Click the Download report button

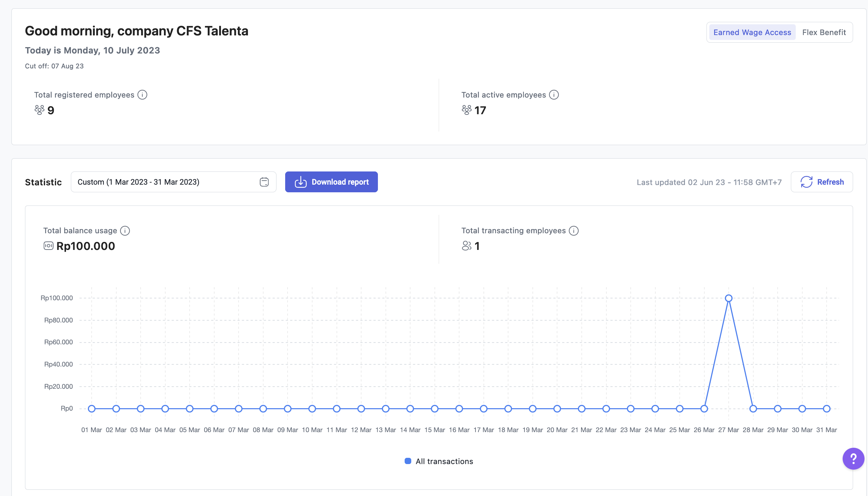(331, 182)
